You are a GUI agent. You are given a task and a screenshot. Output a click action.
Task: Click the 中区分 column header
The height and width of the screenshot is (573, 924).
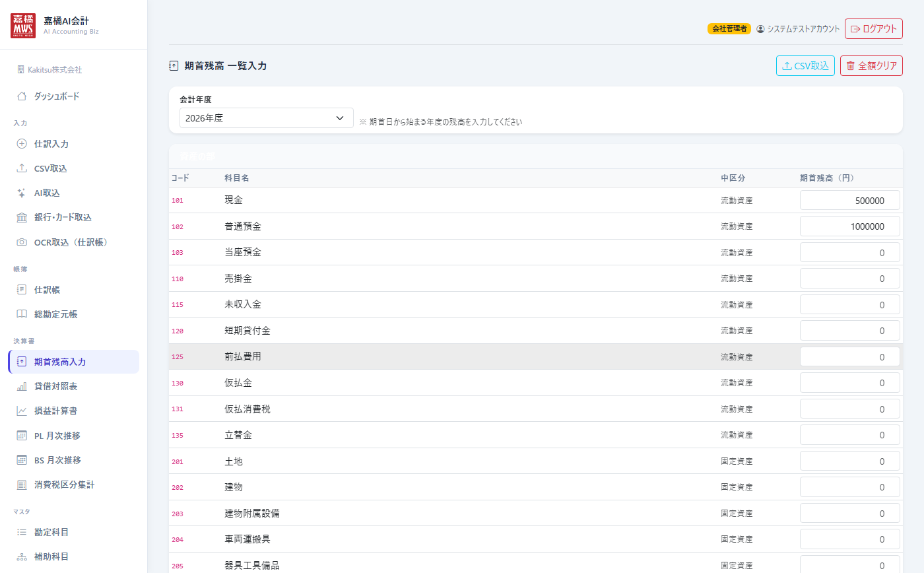(733, 178)
